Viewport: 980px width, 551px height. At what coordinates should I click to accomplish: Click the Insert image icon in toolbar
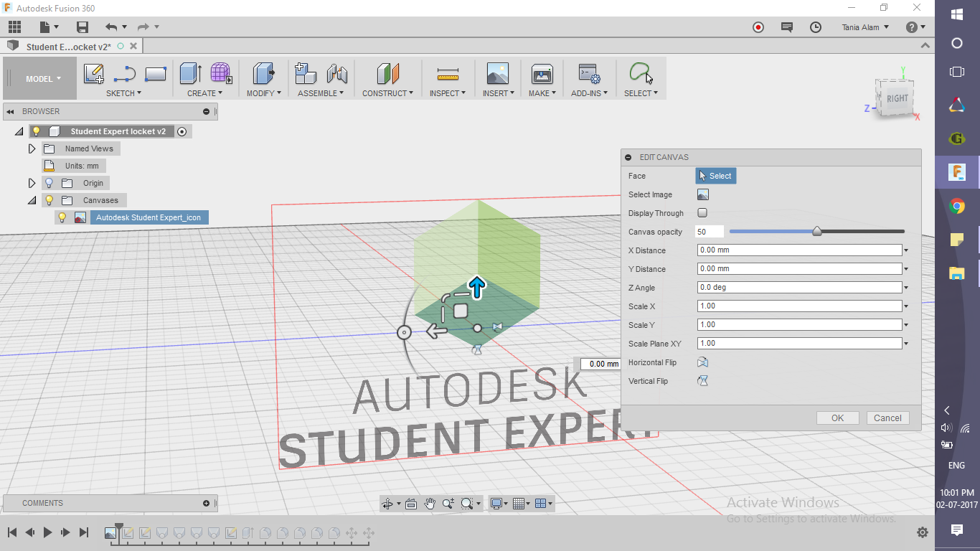click(497, 74)
